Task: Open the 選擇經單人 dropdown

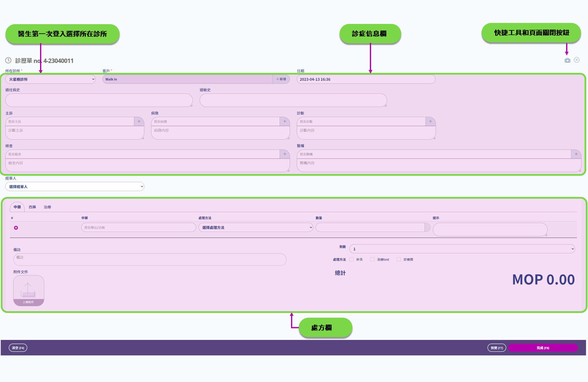Action: (75, 187)
